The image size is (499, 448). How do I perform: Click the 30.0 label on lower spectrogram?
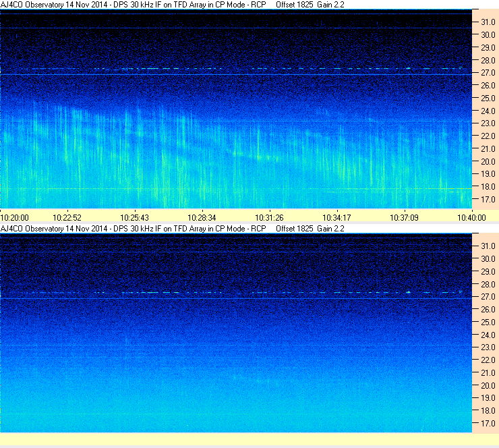click(x=488, y=259)
